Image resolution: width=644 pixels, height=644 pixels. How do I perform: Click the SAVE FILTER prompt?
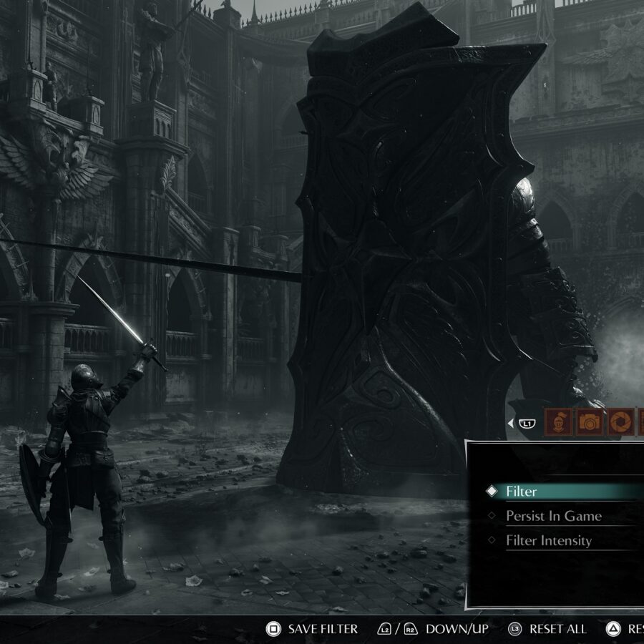[x=323, y=629]
